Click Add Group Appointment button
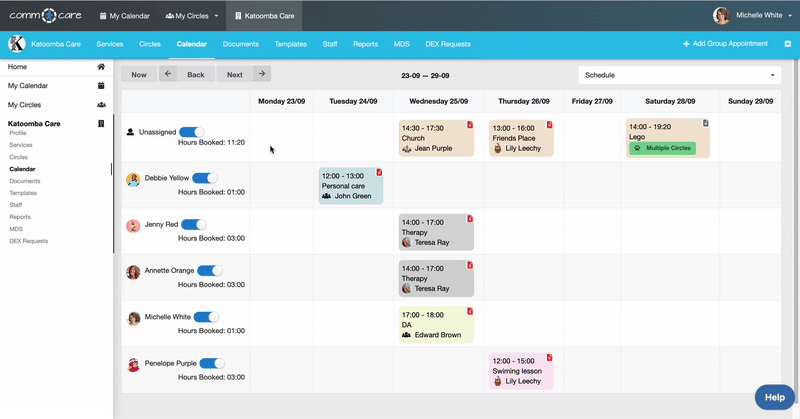The width and height of the screenshot is (800, 419). [725, 44]
